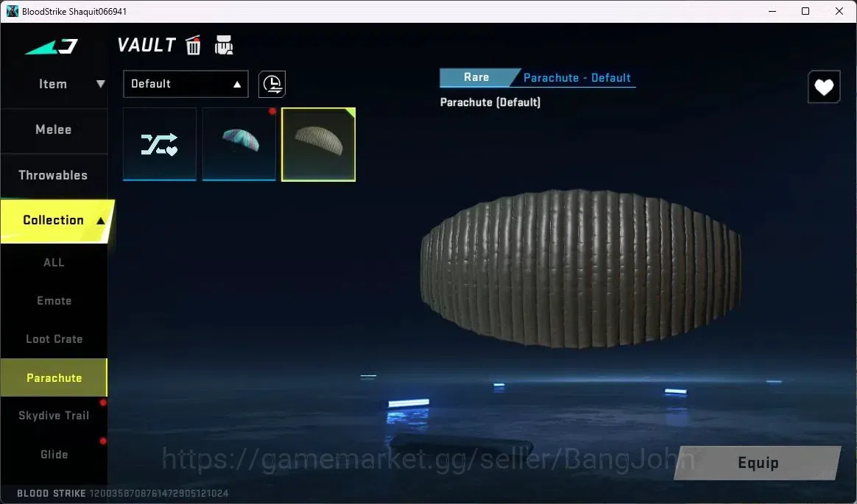Click the Parachute - Default title text
The height and width of the screenshot is (504, 857).
point(576,77)
